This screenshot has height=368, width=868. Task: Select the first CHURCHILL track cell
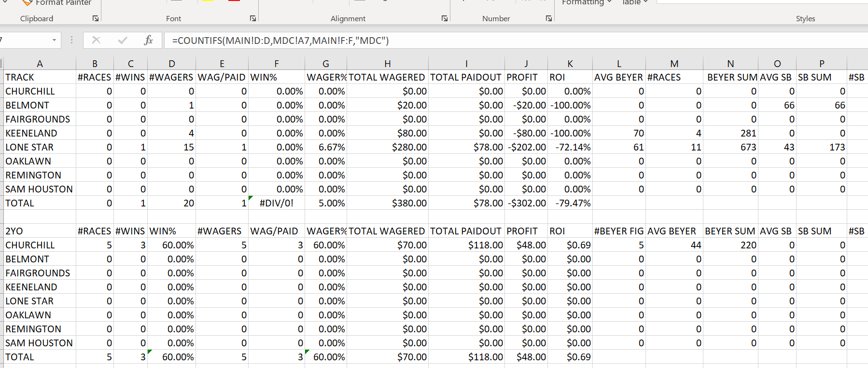[x=40, y=91]
